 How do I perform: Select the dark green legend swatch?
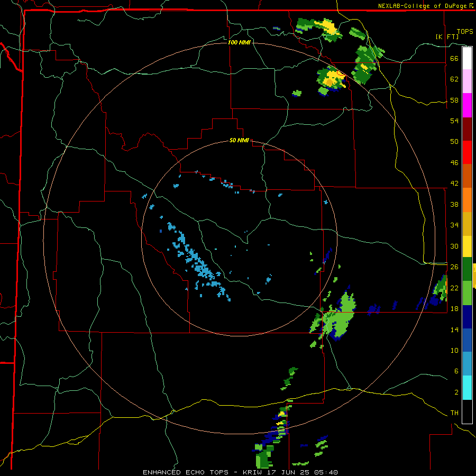pyautogui.click(x=467, y=269)
